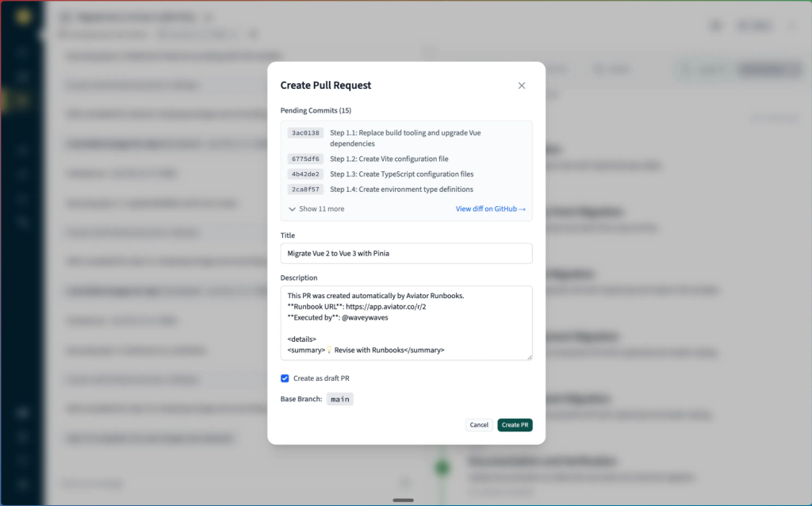Click inside the Title input field
The height and width of the screenshot is (506, 812).
[406, 253]
